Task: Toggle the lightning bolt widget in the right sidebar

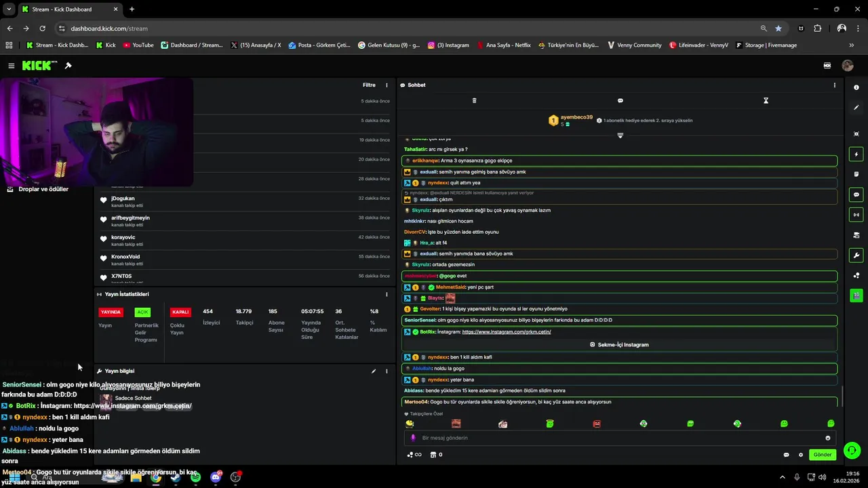Action: pos(856,155)
